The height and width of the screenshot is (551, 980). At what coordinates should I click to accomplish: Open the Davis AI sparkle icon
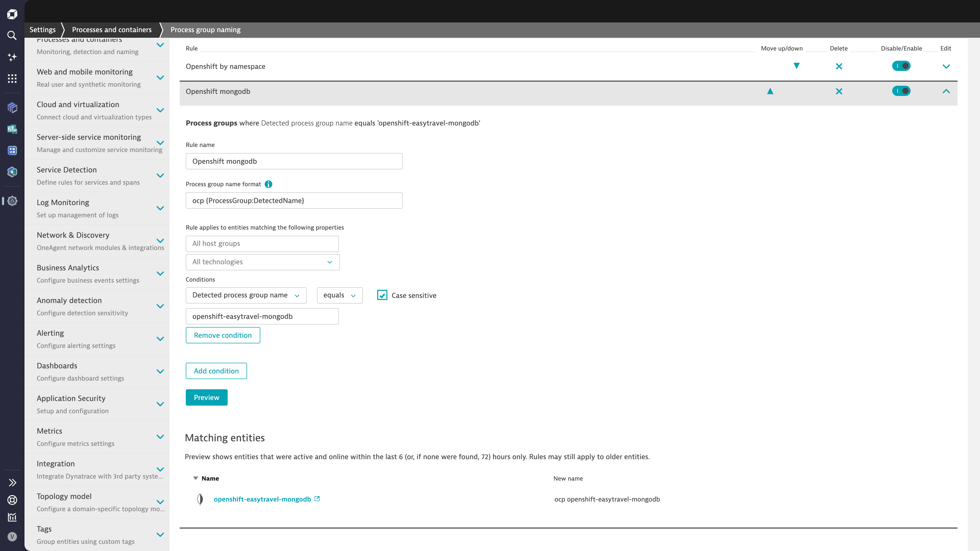12,57
